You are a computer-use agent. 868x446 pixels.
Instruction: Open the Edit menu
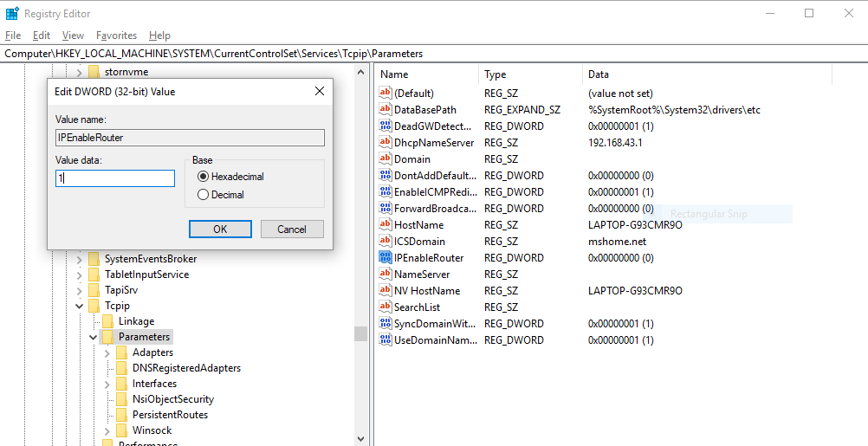click(x=42, y=36)
